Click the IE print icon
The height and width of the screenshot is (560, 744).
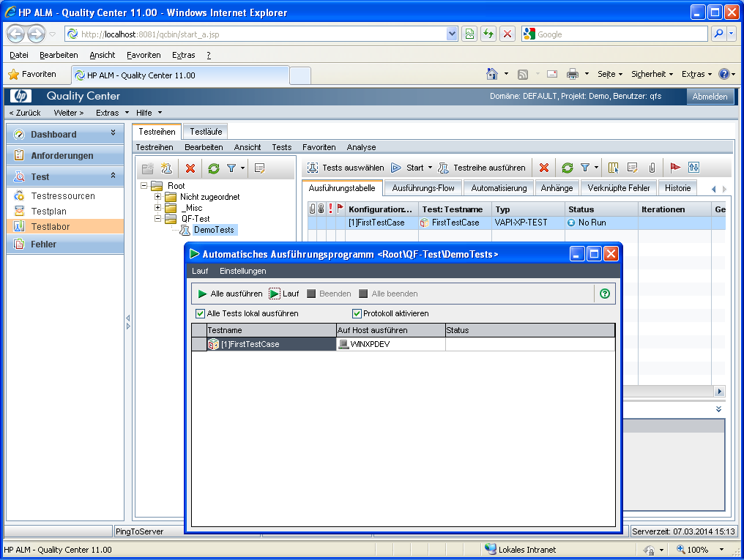(x=573, y=74)
